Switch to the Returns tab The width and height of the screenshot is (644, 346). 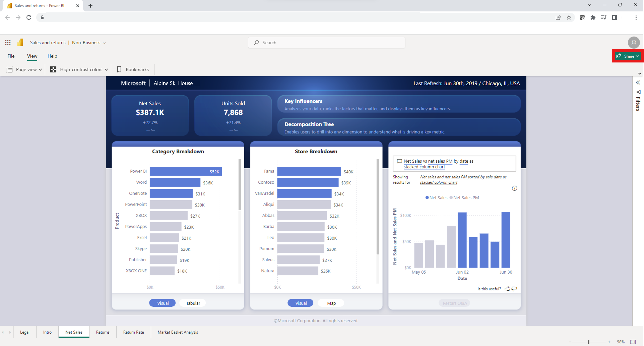pyautogui.click(x=103, y=332)
